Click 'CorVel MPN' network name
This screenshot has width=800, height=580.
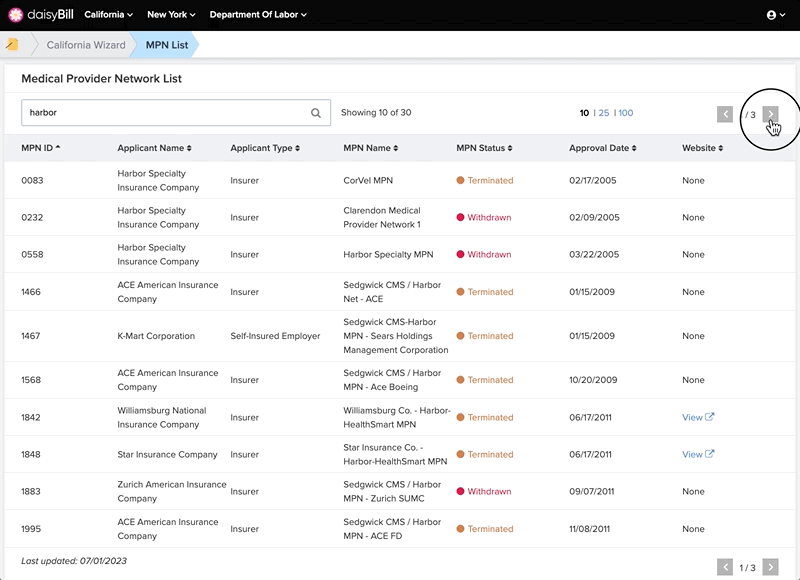[368, 181]
